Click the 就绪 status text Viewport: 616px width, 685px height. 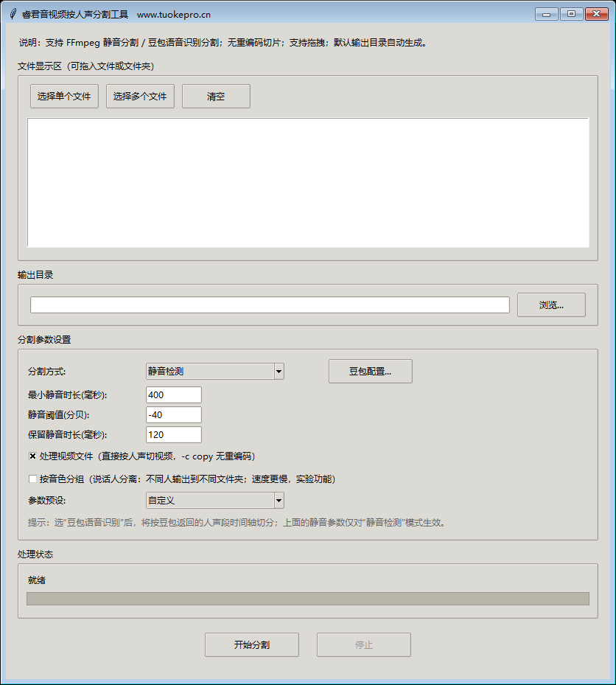(37, 580)
